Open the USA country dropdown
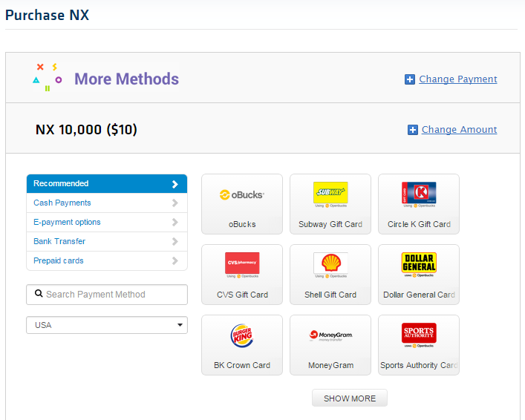The image size is (525, 420). pyautogui.click(x=107, y=325)
